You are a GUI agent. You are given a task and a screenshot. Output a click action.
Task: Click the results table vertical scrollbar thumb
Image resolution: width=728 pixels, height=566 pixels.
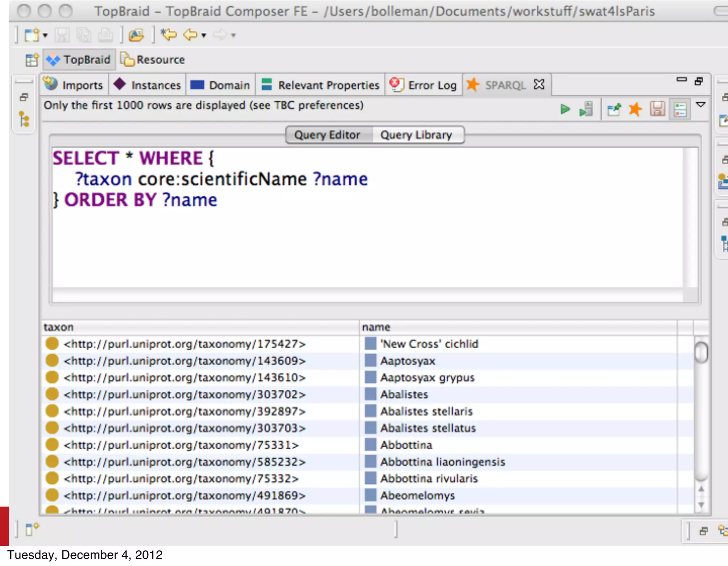pyautogui.click(x=701, y=352)
